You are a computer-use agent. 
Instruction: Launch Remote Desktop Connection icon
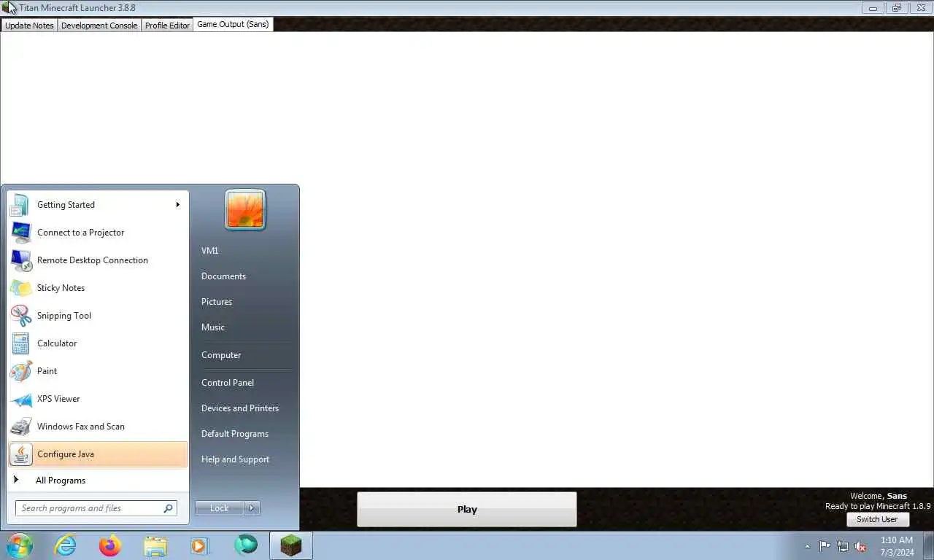point(20,260)
